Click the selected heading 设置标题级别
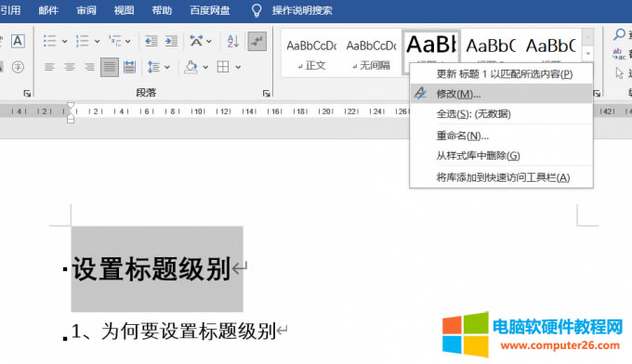632x364 pixels. pos(151,269)
